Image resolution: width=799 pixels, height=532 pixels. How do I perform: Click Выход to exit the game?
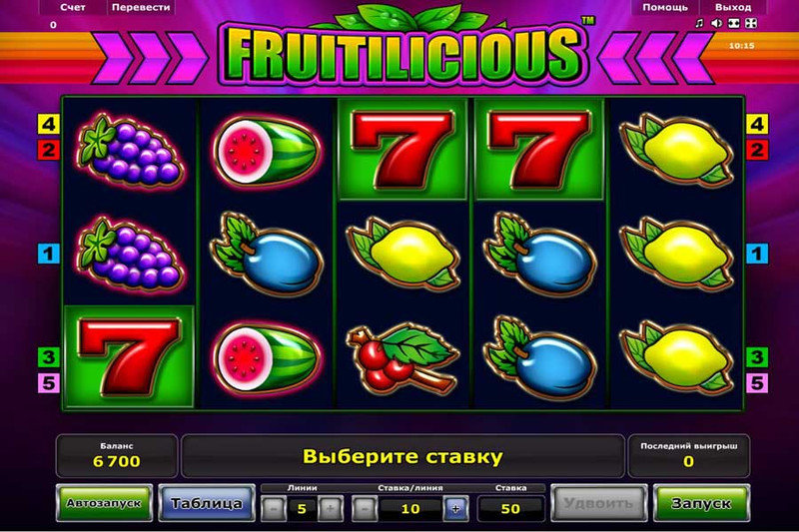tap(733, 7)
